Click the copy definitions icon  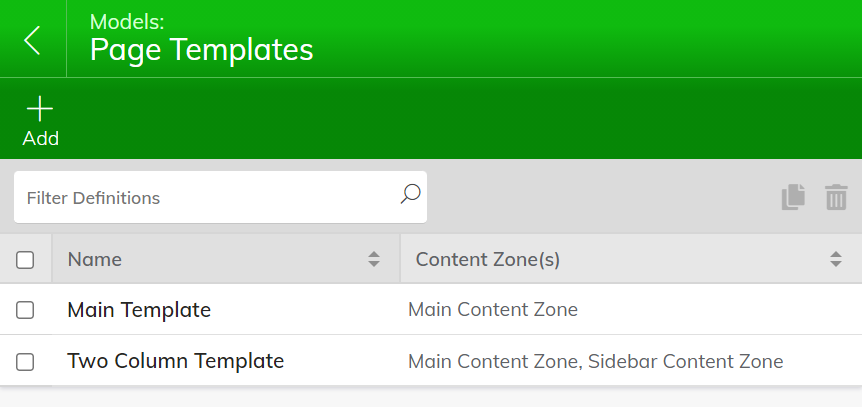tap(793, 197)
